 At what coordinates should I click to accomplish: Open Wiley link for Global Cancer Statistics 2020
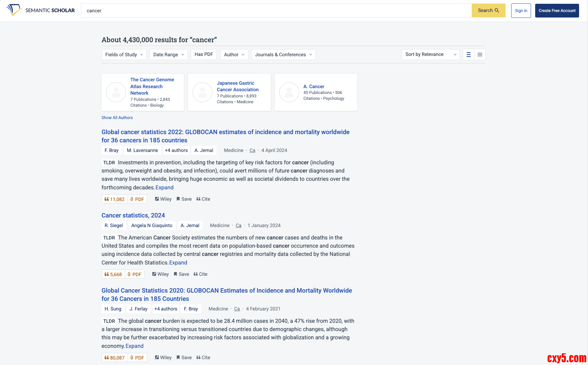click(163, 357)
